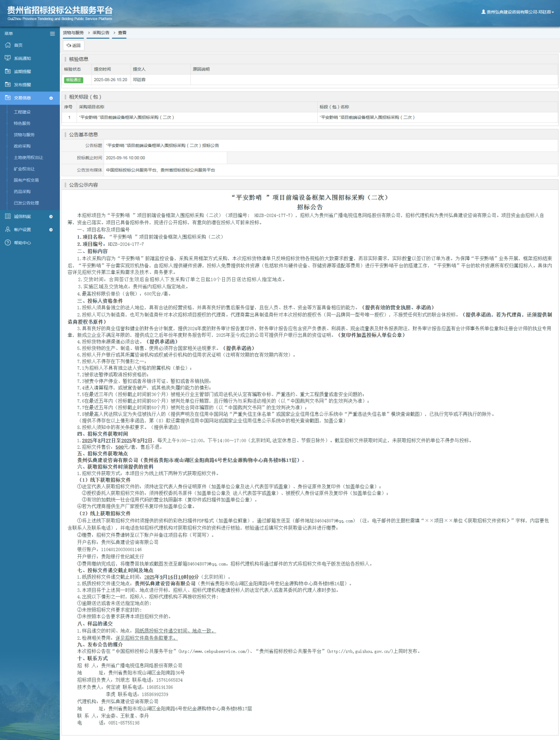Click the 首页 home icon
Image resolution: width=560 pixels, height=740 pixels.
coord(7,45)
